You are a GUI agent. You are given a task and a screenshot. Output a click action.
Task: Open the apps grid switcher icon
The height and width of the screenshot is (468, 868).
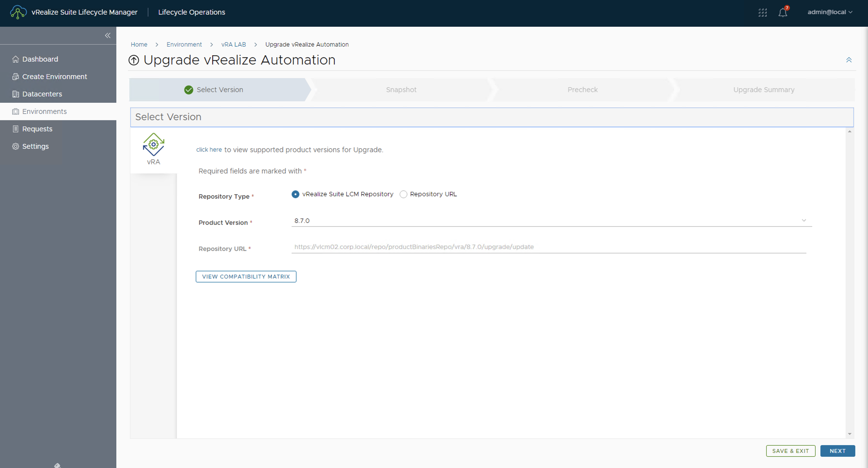762,12
